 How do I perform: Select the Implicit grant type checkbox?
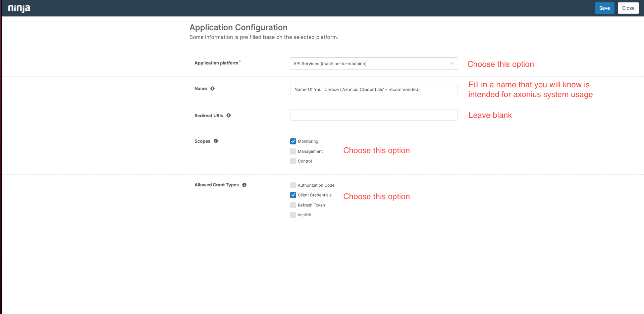[x=293, y=215]
